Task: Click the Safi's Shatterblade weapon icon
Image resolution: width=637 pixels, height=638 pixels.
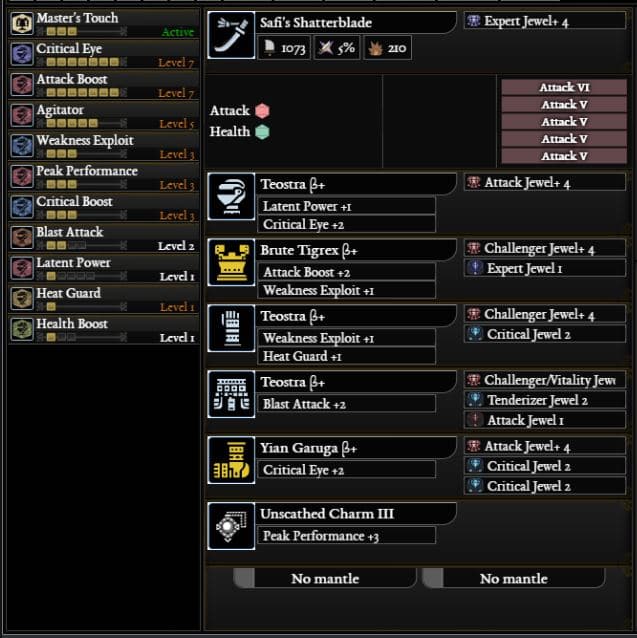Action: pos(231,35)
